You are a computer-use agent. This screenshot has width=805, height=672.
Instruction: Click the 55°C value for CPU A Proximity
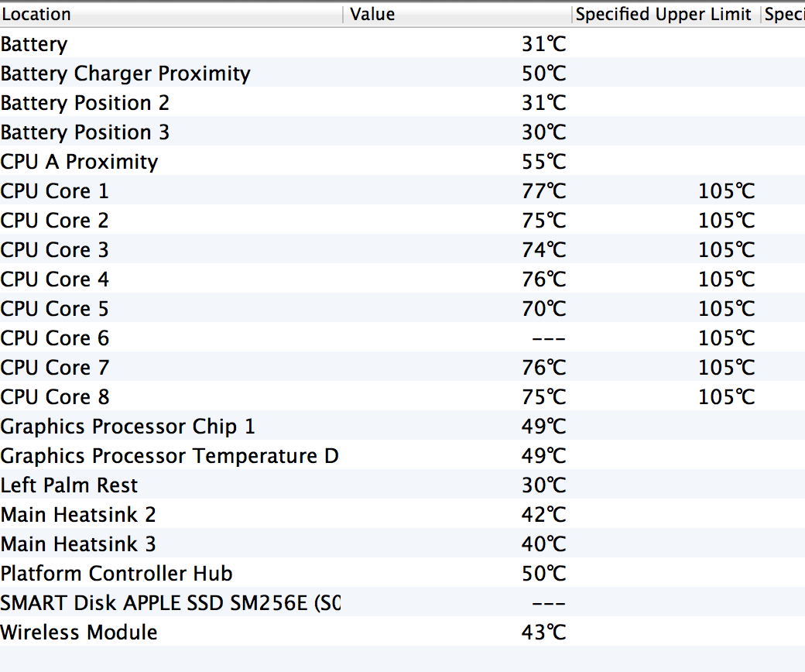(543, 162)
